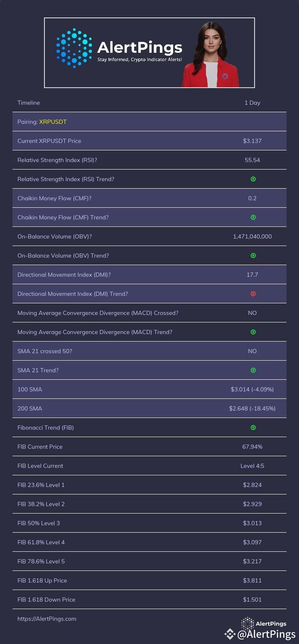Screen dimensions: 299x644
Task: Click the FIB 1.618 Up Price value
Action: click(252, 580)
